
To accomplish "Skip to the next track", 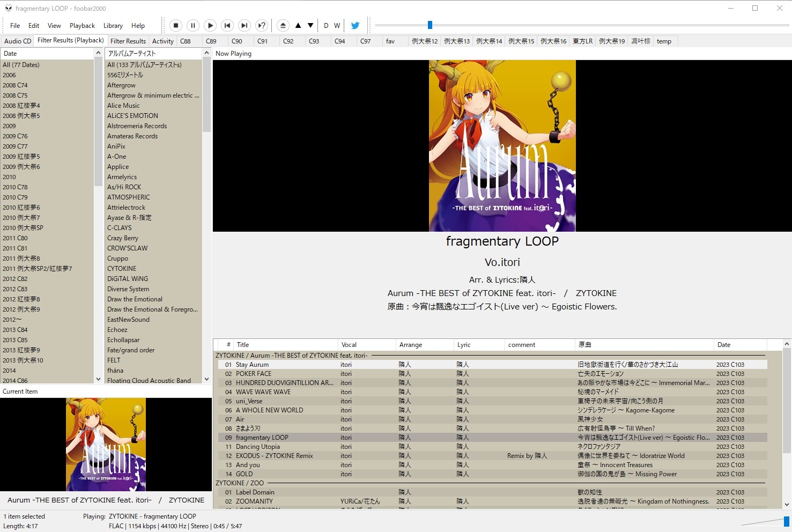I will (245, 25).
